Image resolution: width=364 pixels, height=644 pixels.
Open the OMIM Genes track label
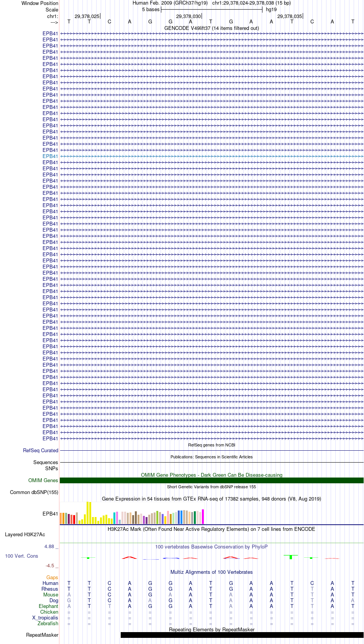click(43, 480)
